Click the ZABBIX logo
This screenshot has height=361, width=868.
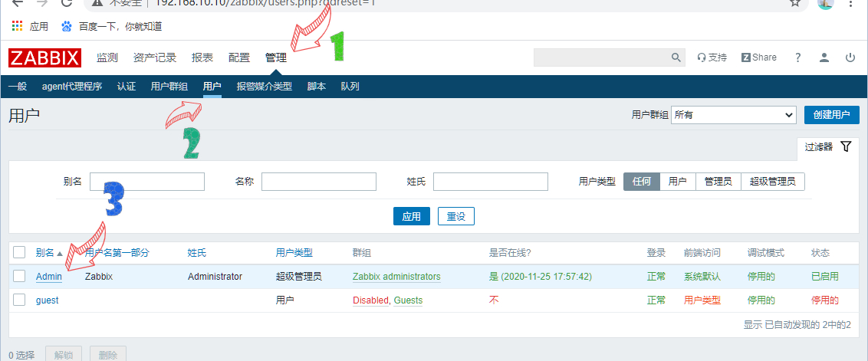pos(44,57)
